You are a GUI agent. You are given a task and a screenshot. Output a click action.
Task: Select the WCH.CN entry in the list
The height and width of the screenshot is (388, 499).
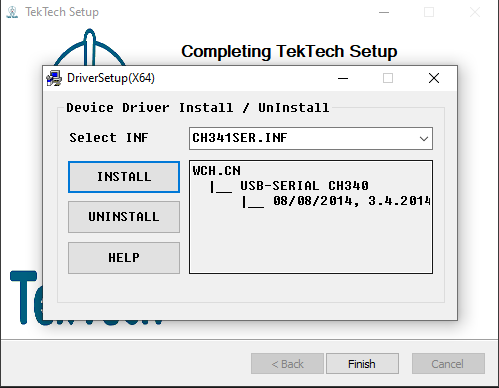217,171
